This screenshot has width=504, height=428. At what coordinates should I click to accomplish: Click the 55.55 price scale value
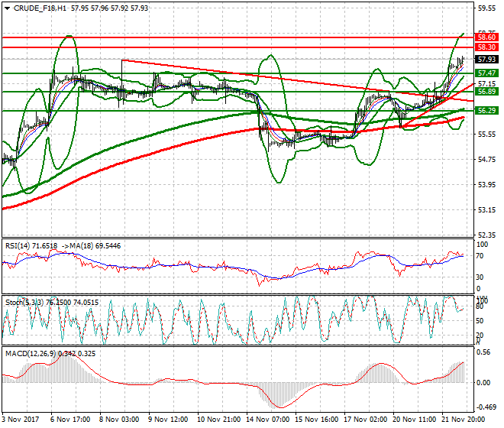(x=486, y=135)
